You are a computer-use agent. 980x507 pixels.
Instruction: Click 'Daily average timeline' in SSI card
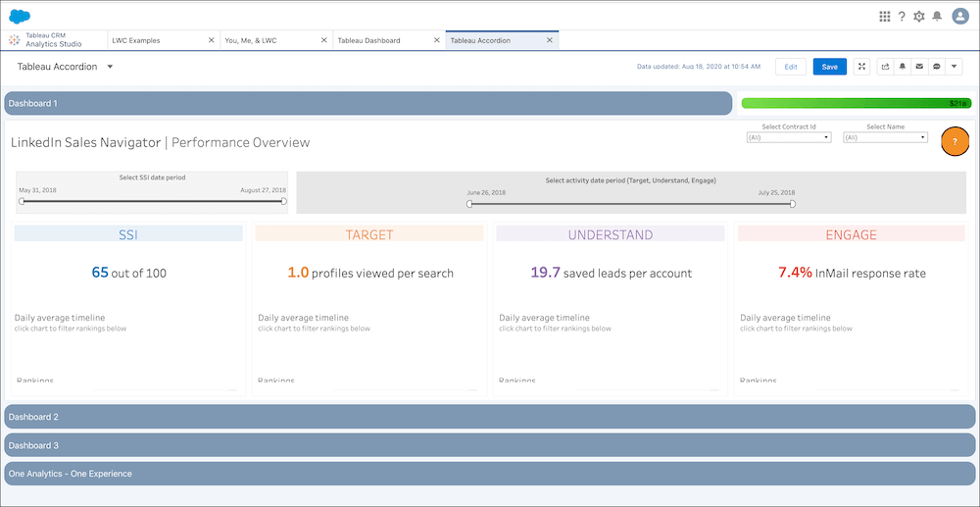pos(60,318)
